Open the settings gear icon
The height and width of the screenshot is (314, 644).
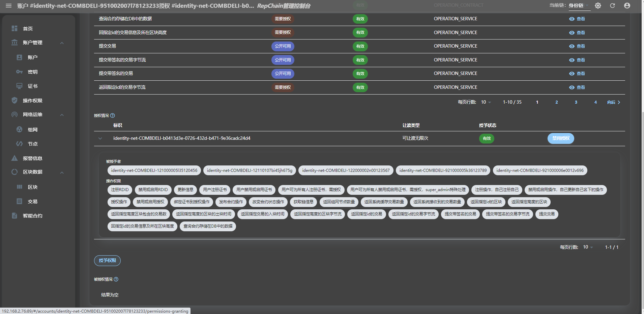(x=598, y=6)
